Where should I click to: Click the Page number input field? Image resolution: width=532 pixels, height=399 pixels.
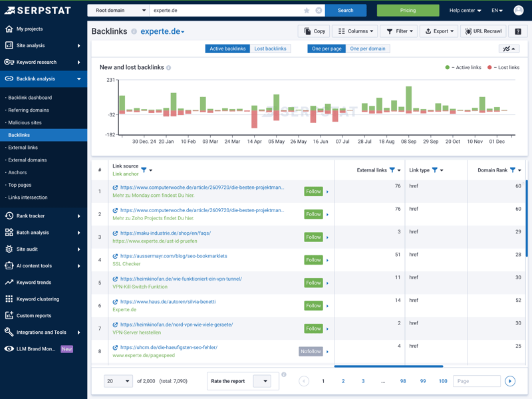click(x=476, y=381)
